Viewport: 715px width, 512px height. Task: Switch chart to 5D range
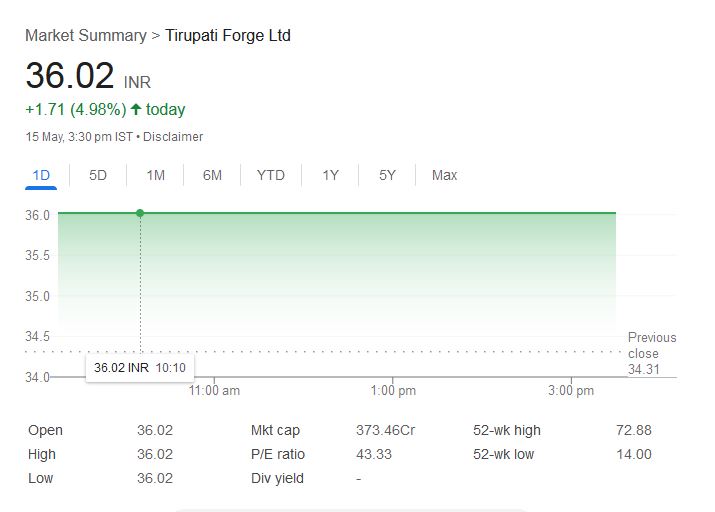(98, 176)
